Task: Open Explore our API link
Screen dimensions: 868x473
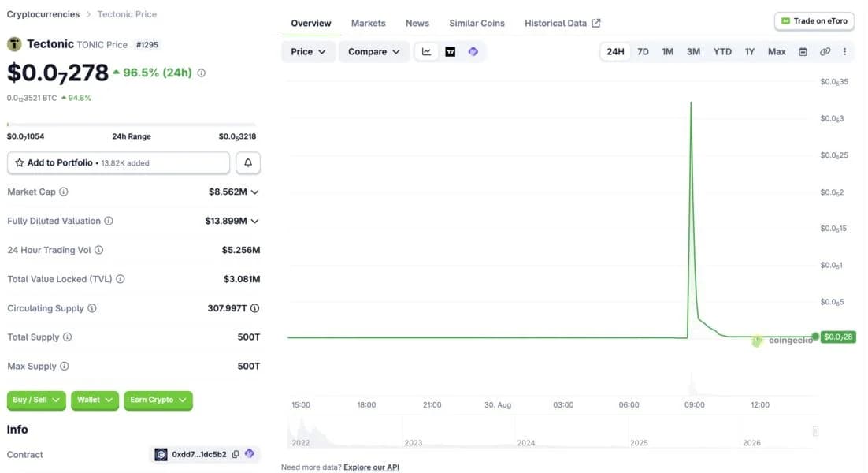Action: tap(372, 467)
